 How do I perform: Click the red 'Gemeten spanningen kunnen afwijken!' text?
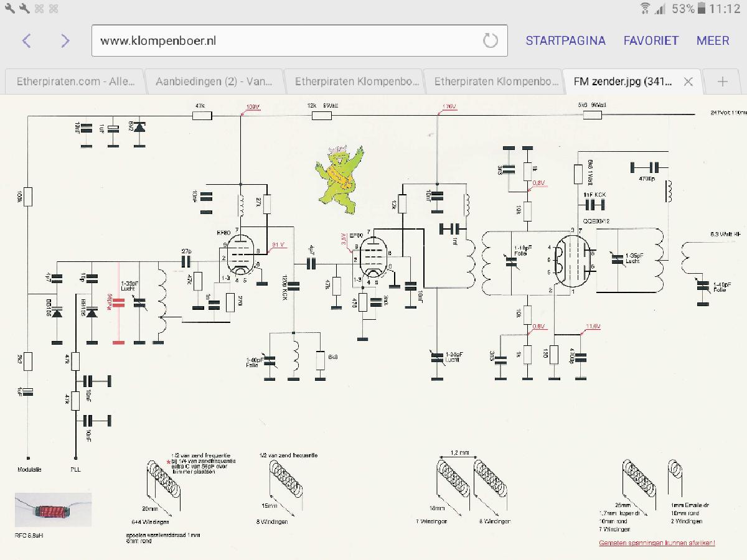tap(657, 543)
